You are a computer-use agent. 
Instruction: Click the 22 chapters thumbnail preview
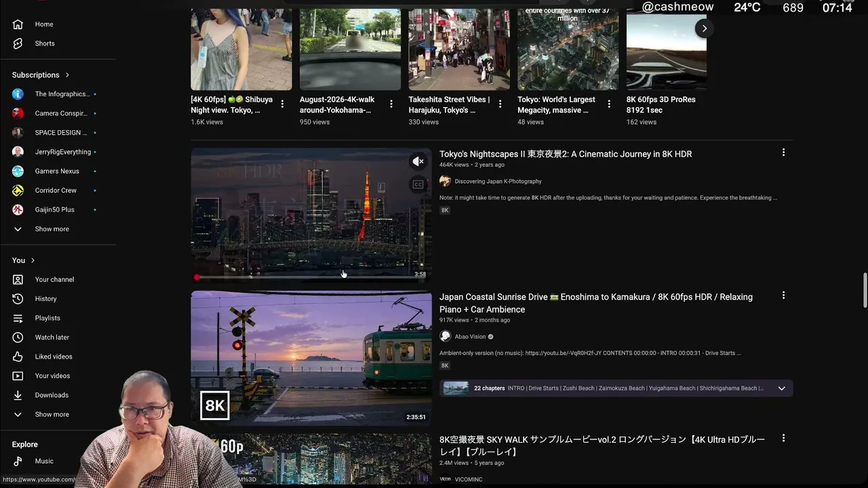(x=456, y=388)
